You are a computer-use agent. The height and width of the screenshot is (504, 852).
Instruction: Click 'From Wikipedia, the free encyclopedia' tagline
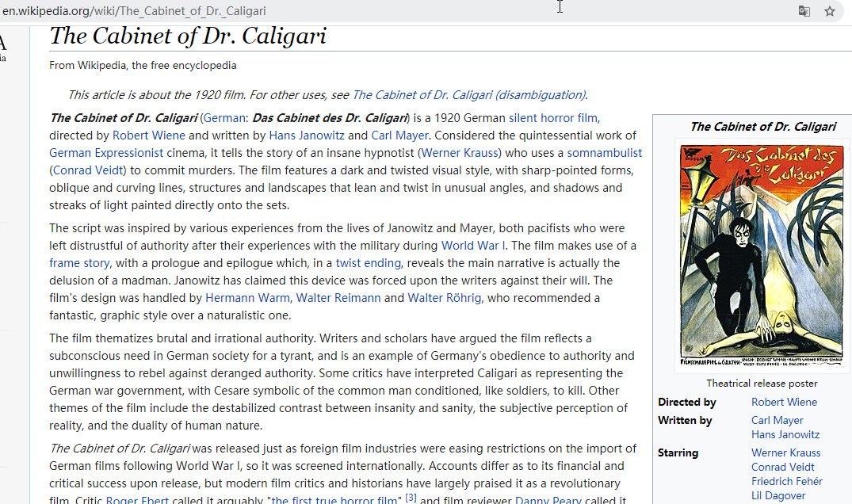pos(143,65)
